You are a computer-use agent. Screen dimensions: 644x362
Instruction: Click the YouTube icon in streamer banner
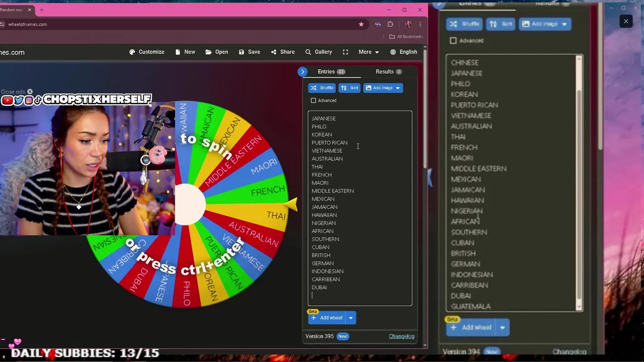point(7,101)
